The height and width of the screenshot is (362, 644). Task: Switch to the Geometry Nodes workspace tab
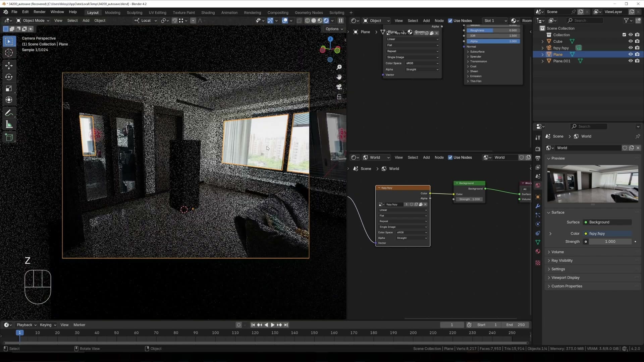coord(309,12)
